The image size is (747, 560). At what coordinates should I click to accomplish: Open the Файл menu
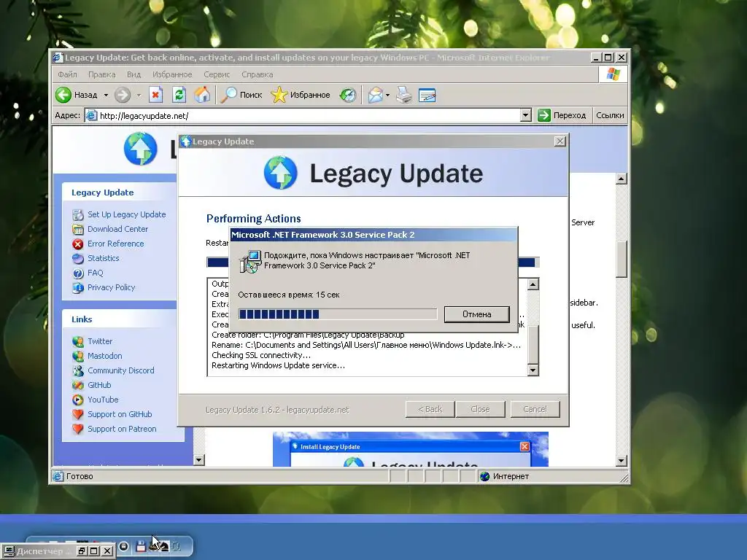67,74
